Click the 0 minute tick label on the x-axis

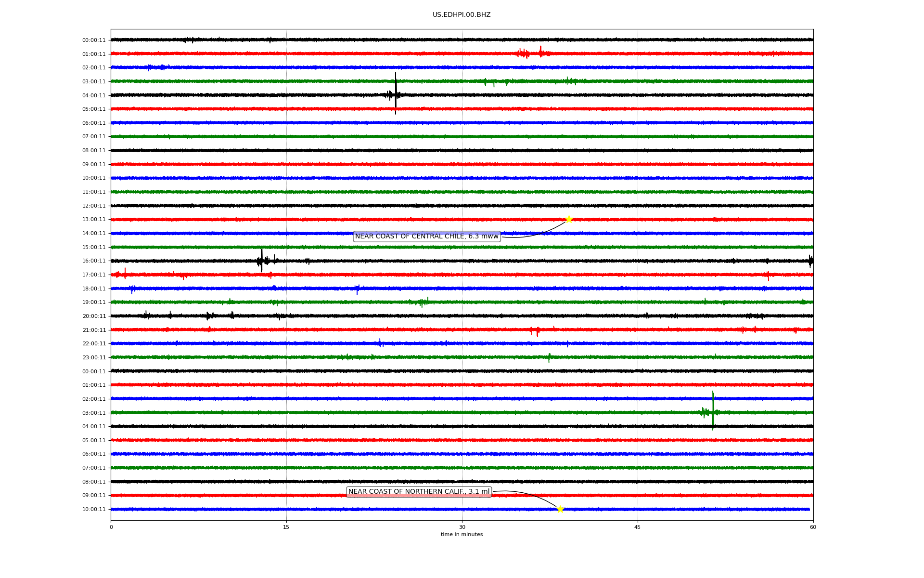tap(111, 527)
